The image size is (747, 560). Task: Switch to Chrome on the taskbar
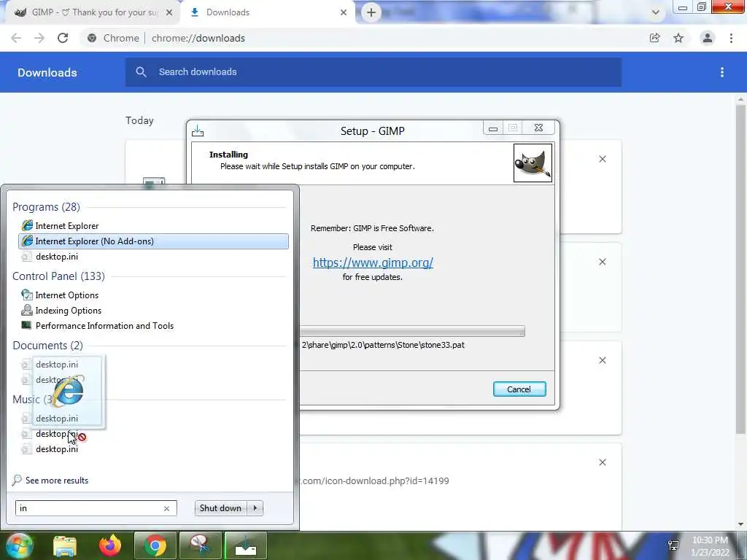[x=155, y=545]
